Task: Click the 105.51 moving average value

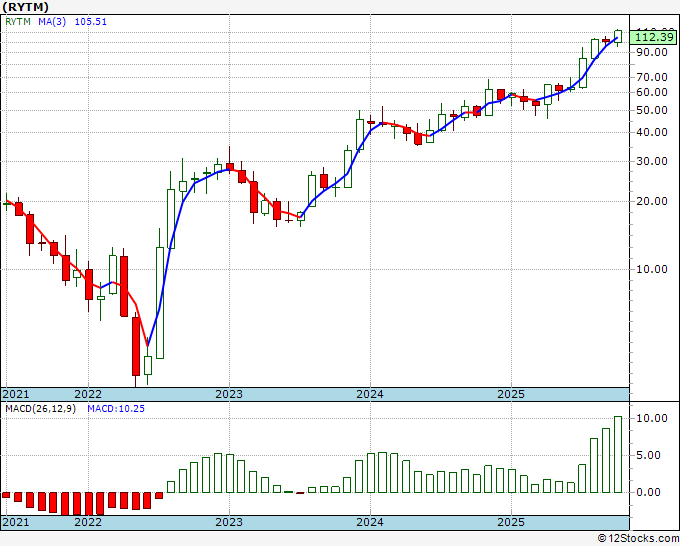Action: pos(91,22)
